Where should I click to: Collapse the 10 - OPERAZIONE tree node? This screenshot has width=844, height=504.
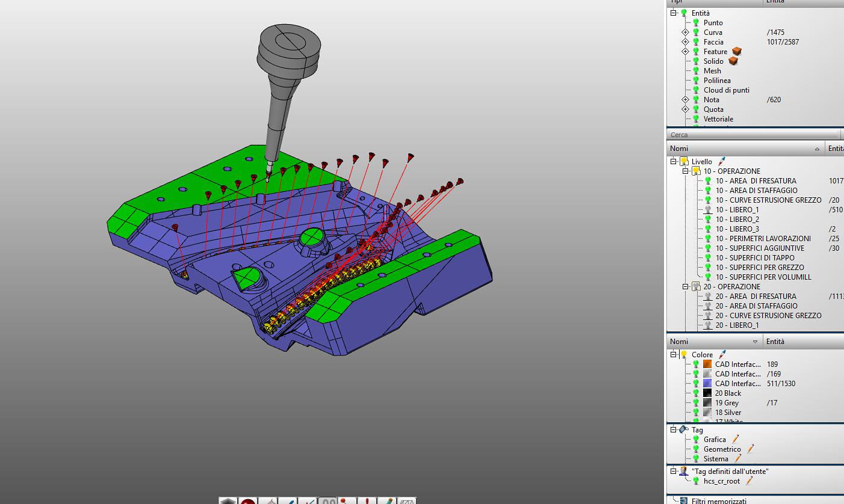pos(685,171)
